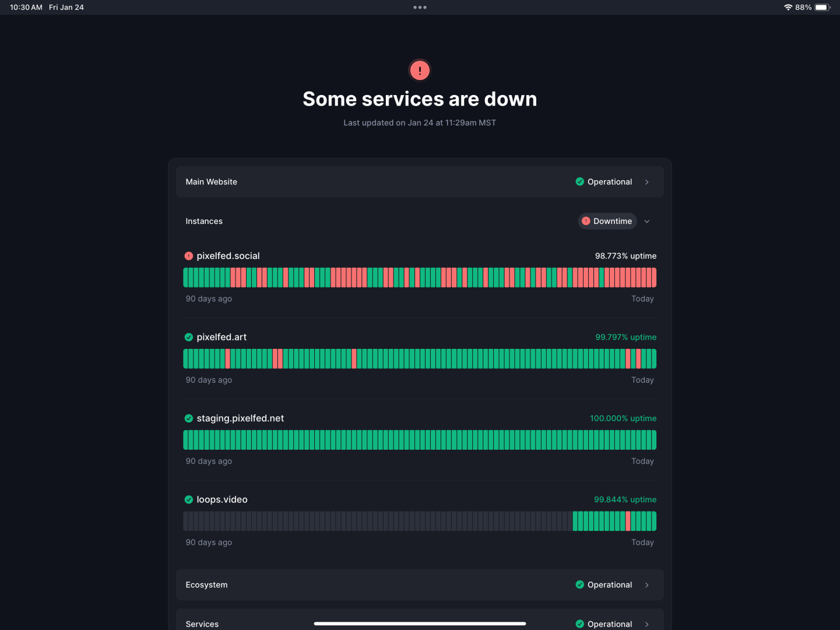The image size is (840, 630).
Task: Click the 98.773% uptime label
Action: pos(625,256)
